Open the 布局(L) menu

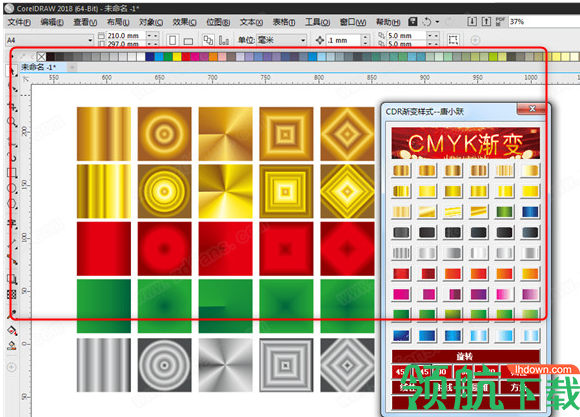118,22
